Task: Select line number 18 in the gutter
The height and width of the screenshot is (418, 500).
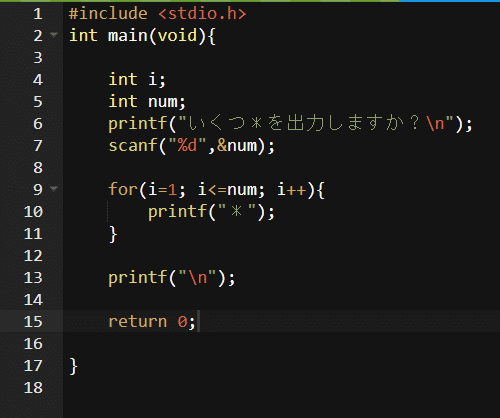Action: (33, 388)
